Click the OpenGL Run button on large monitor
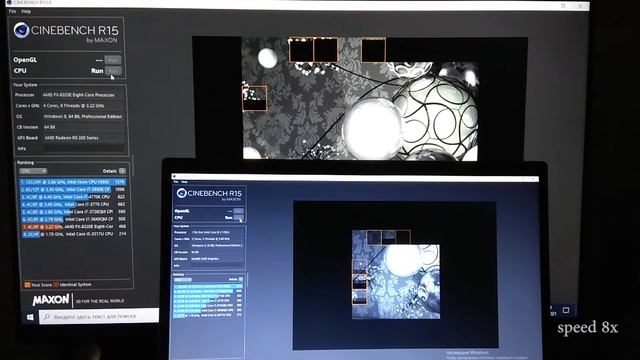Screen dimensions: 640x360 113,60
